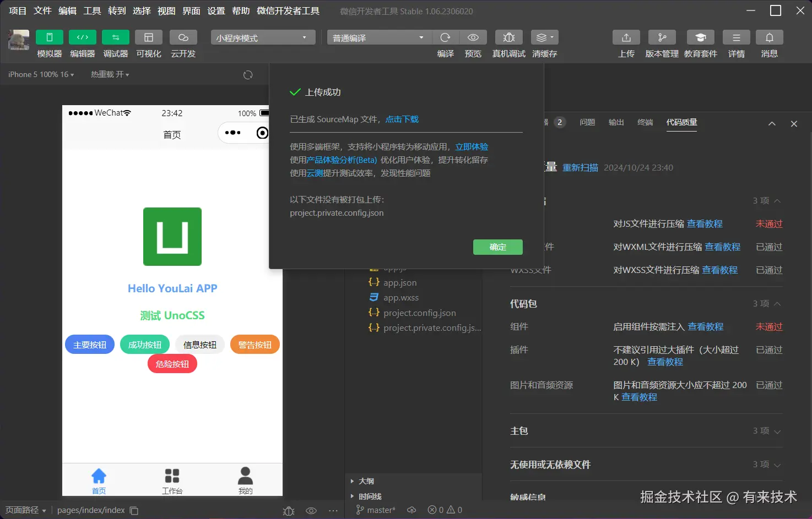
Task: Open the 工作台 tab in simulator
Action: (x=172, y=481)
